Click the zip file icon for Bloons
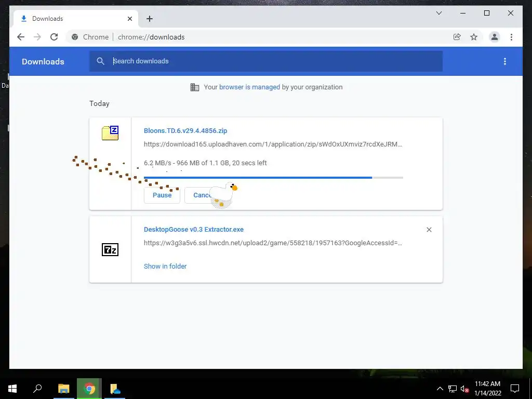532x399 pixels. pos(110,132)
